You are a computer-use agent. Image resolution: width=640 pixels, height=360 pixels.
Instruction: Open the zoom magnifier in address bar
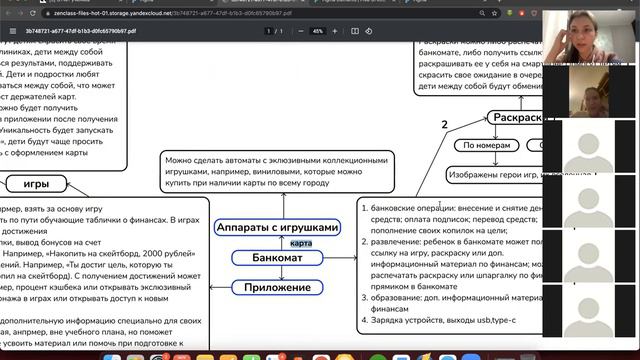482,13
